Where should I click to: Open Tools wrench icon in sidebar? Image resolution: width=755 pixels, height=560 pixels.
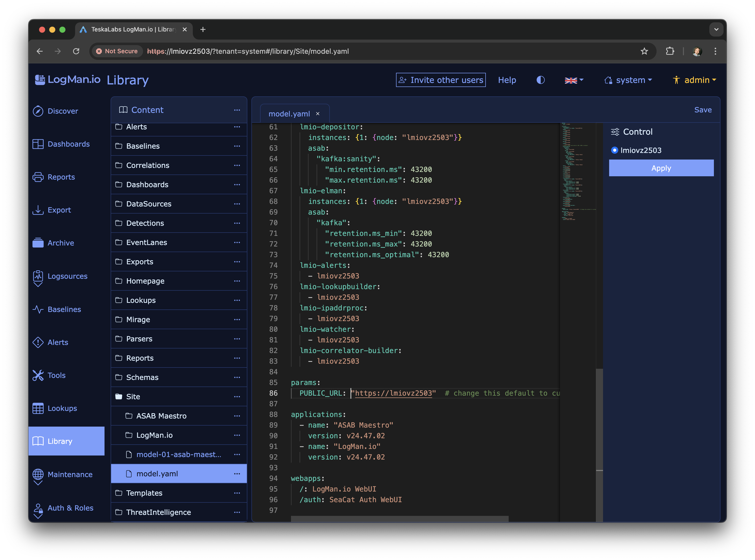click(38, 375)
